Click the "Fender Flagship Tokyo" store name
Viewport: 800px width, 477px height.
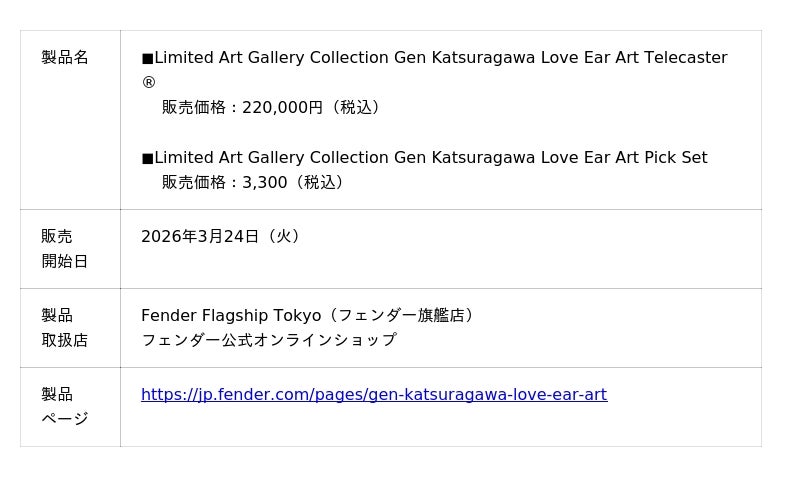pos(231,316)
